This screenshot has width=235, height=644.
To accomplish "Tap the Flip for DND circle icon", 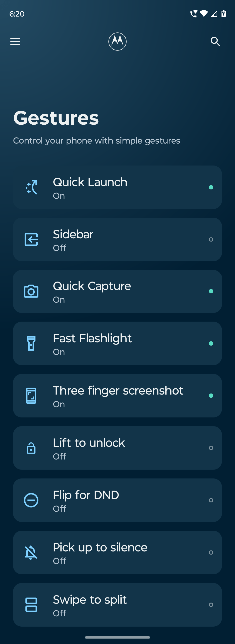I will pyautogui.click(x=31, y=500).
